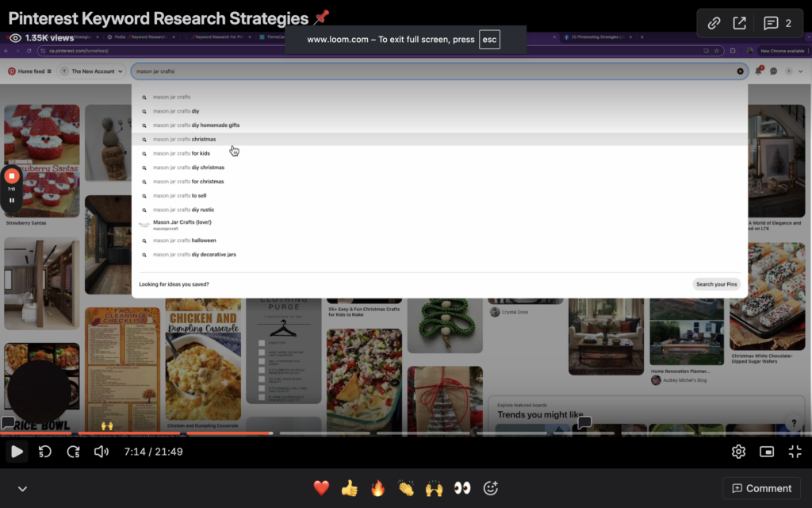Open the Home feed menu
The width and height of the screenshot is (812, 508).
pyautogui.click(x=29, y=71)
